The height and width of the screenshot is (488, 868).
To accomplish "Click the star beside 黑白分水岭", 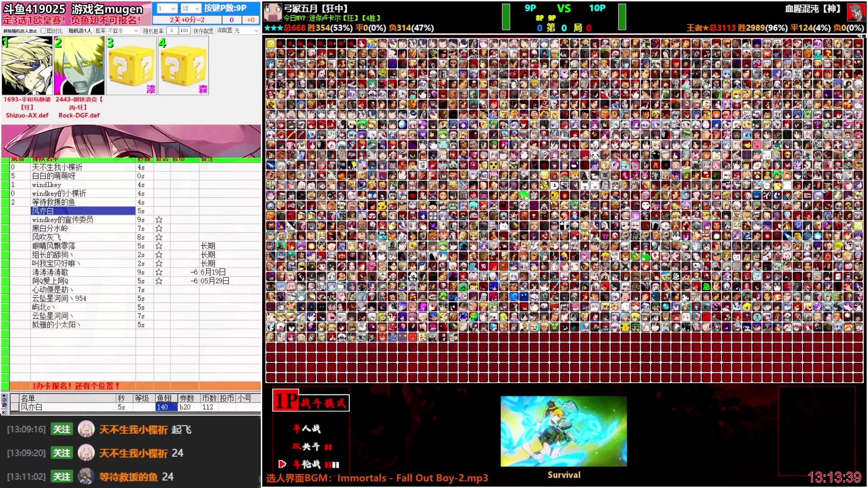I will point(159,228).
